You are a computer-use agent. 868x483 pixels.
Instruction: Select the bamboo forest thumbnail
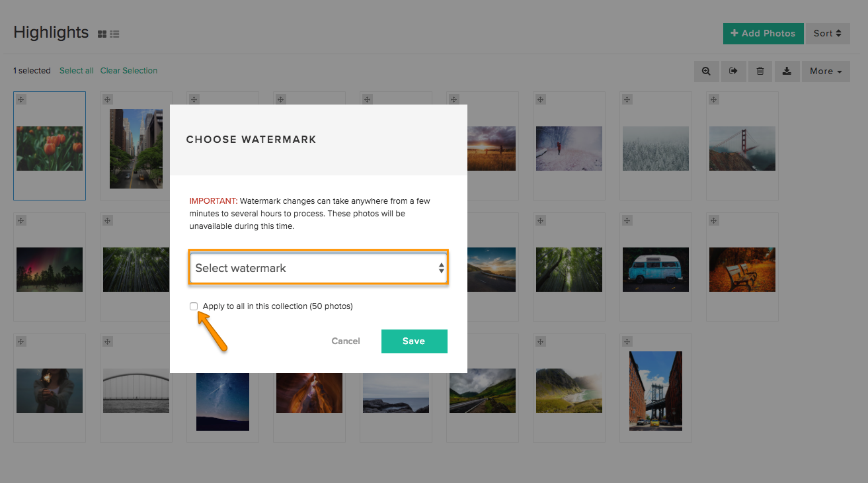[x=136, y=269]
